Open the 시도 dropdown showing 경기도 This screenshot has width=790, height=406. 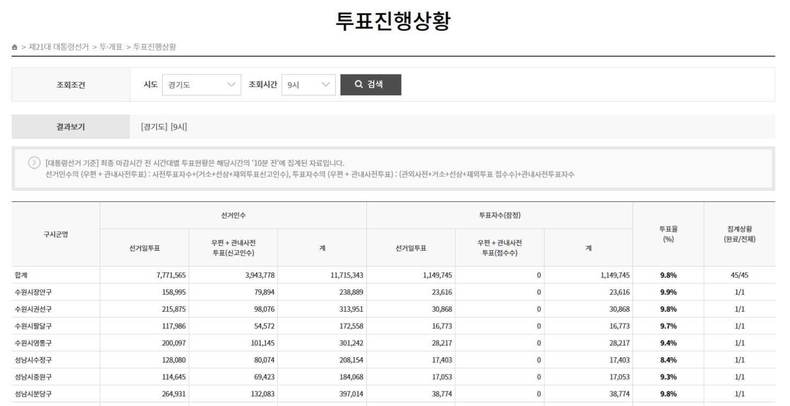[x=202, y=85]
